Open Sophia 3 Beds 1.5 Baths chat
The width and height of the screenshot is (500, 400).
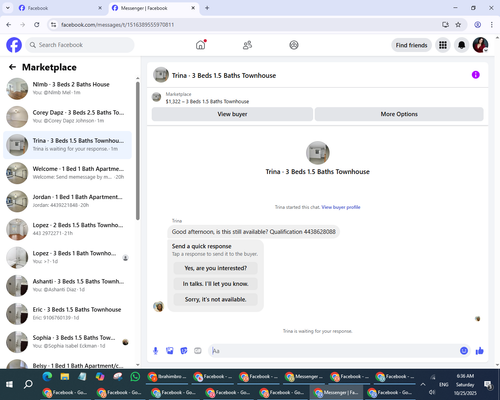click(x=68, y=342)
